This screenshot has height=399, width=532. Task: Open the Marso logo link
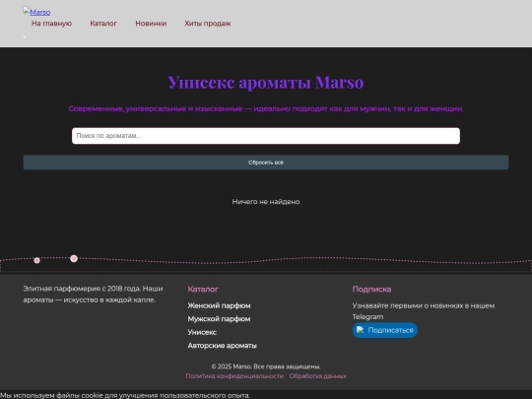pos(36,12)
